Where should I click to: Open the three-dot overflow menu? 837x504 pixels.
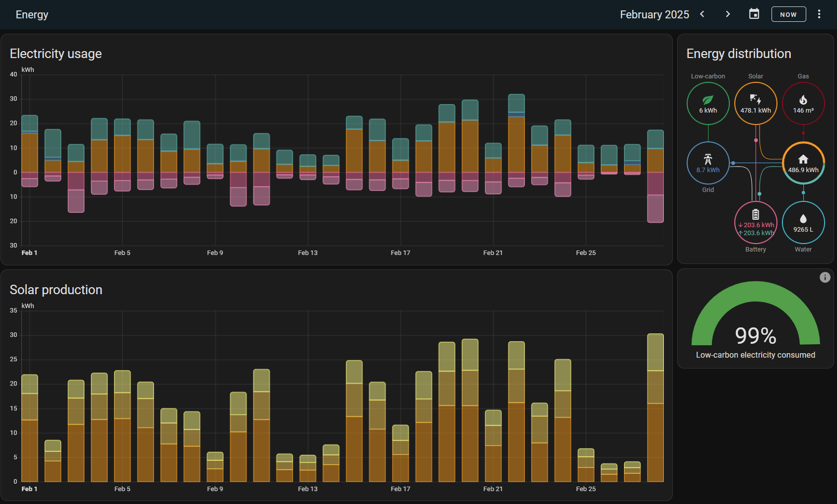pos(819,14)
